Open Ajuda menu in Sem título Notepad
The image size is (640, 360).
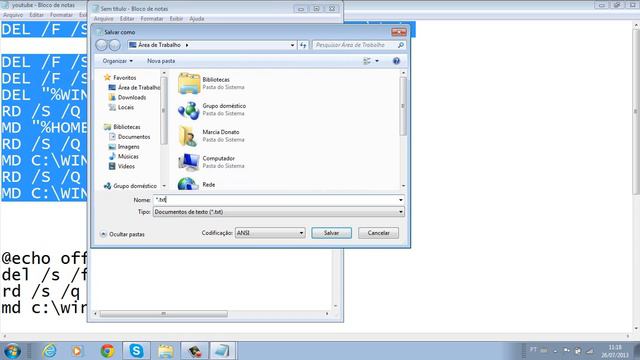[x=197, y=19]
